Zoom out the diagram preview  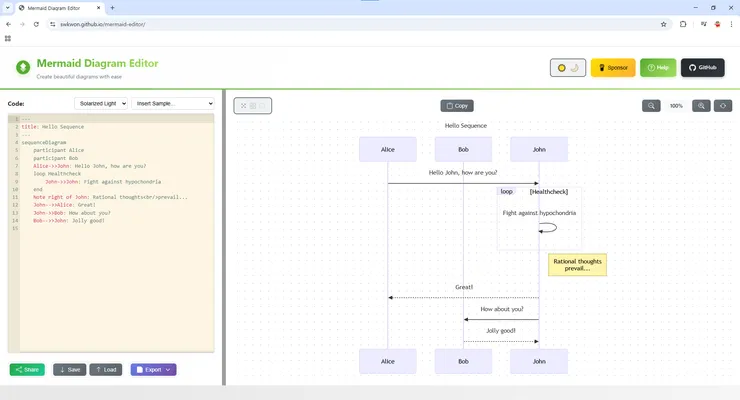[x=651, y=106]
